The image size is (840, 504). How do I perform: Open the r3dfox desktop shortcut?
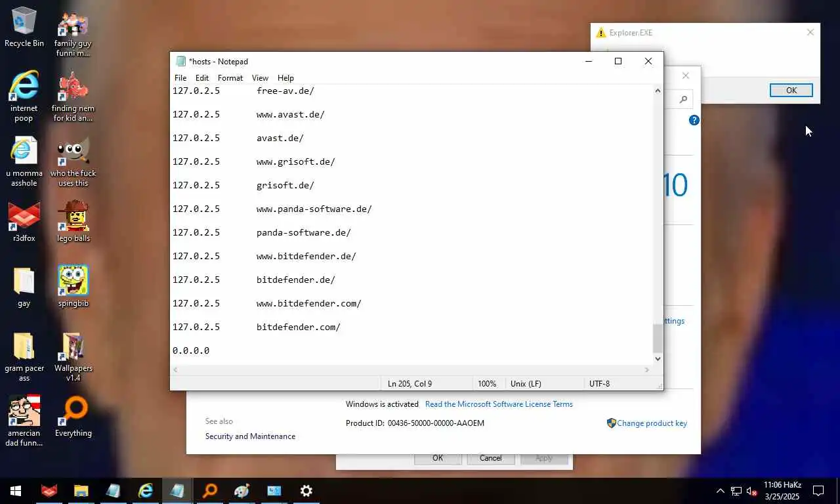[24, 222]
